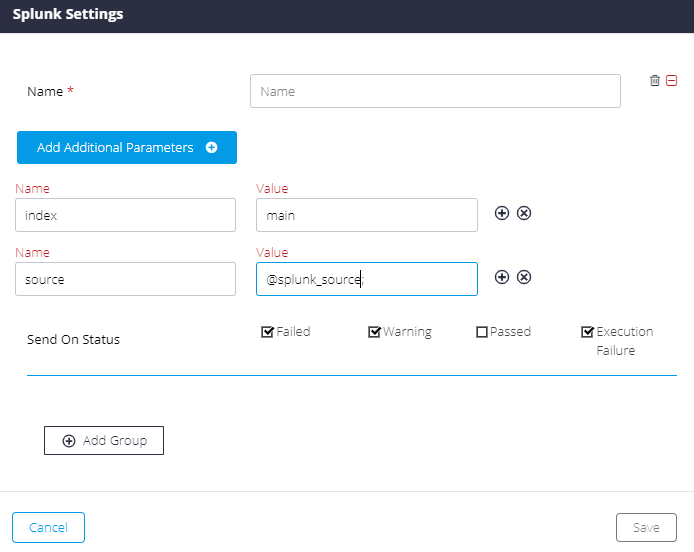Focus the group Name input field
The width and height of the screenshot is (694, 552).
pyautogui.click(x=435, y=91)
